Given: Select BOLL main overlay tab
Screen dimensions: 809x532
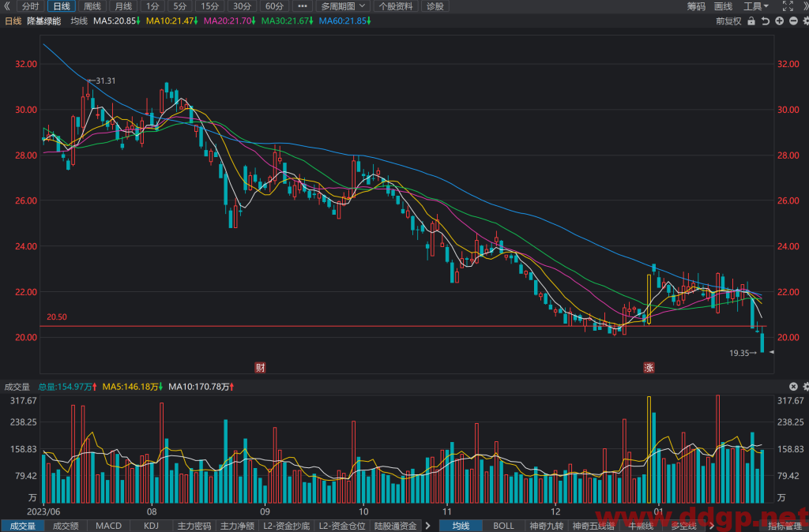Looking at the screenshot, I should [x=503, y=526].
